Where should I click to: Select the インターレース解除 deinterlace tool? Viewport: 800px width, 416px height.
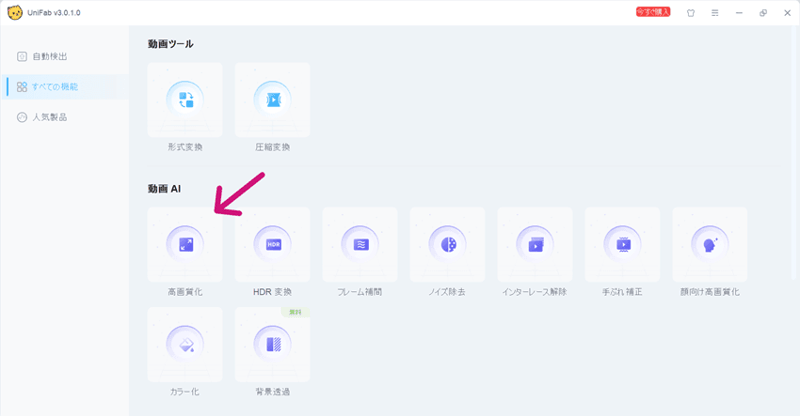click(535, 244)
